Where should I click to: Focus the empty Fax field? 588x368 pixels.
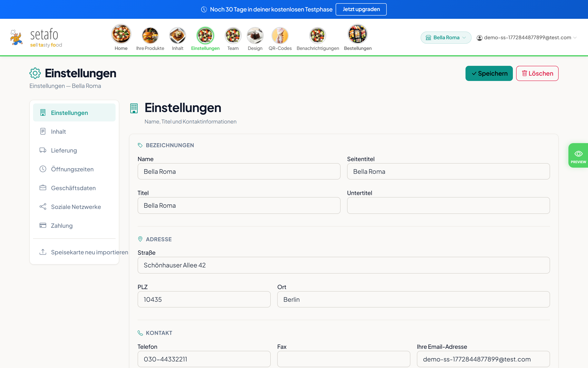[344, 359]
